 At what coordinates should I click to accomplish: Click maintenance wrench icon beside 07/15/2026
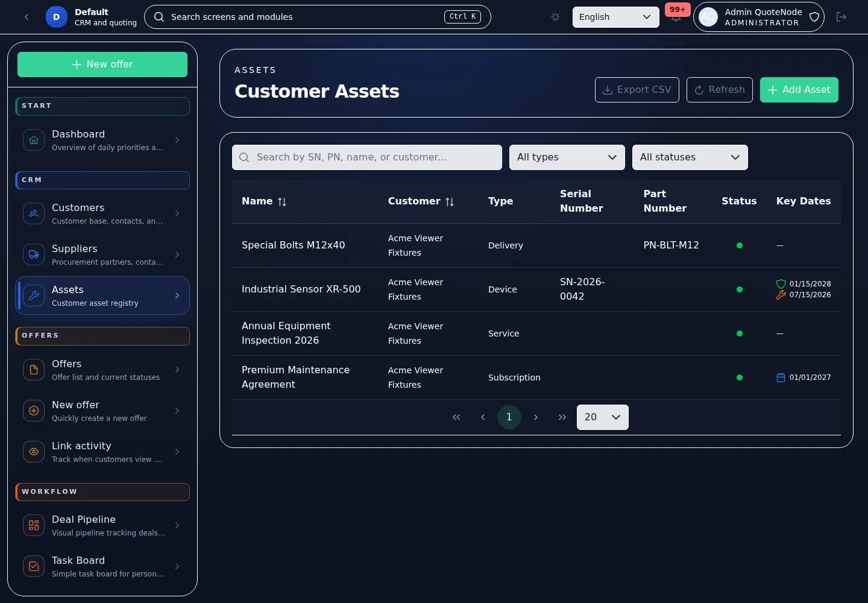click(x=781, y=295)
